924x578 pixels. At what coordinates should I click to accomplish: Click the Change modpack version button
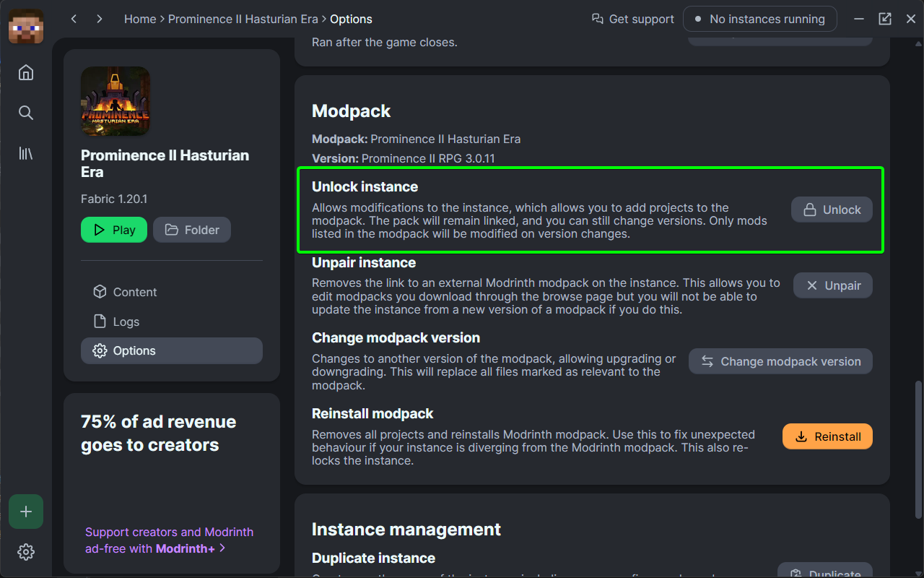tap(780, 361)
